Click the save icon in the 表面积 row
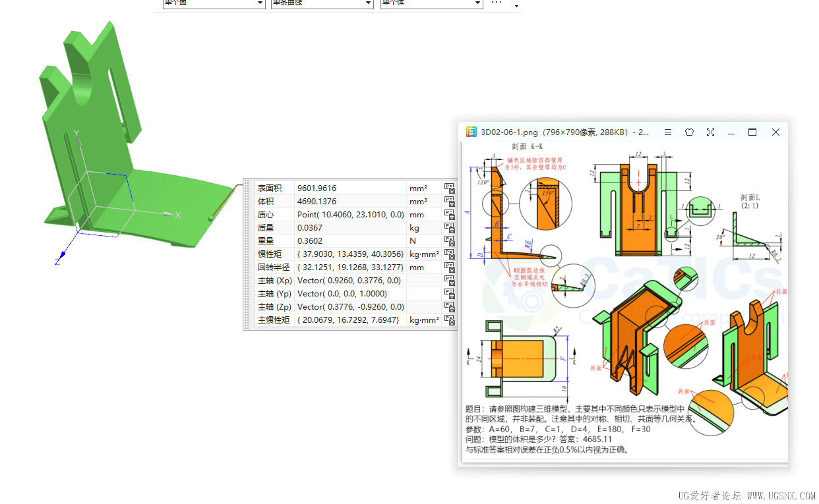 [450, 188]
